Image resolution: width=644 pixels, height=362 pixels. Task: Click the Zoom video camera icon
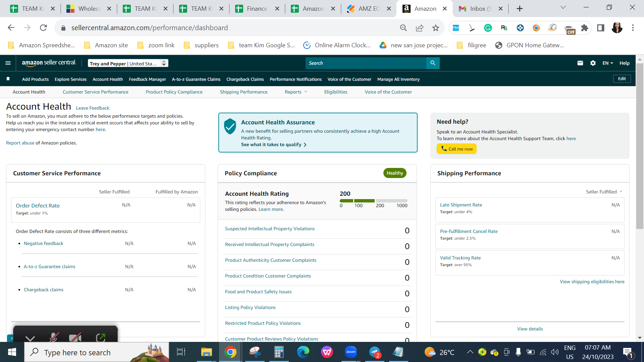point(75,337)
